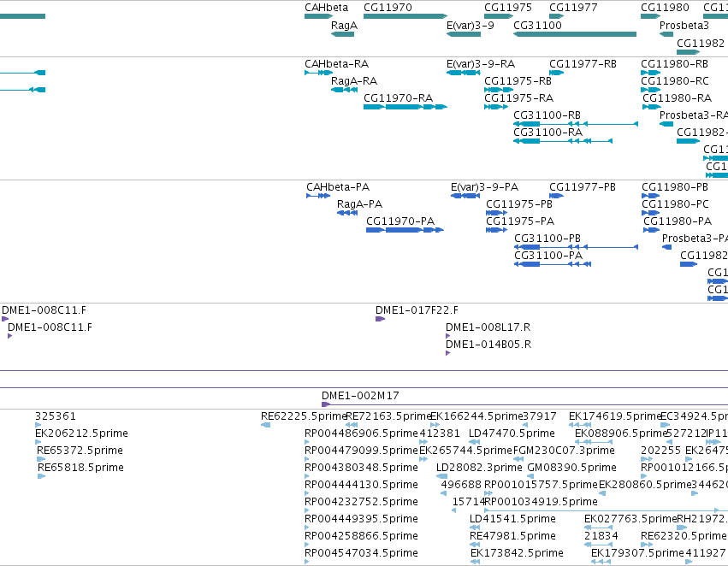Click protein CG31100-PA
The image size is (728, 566).
click(x=553, y=264)
